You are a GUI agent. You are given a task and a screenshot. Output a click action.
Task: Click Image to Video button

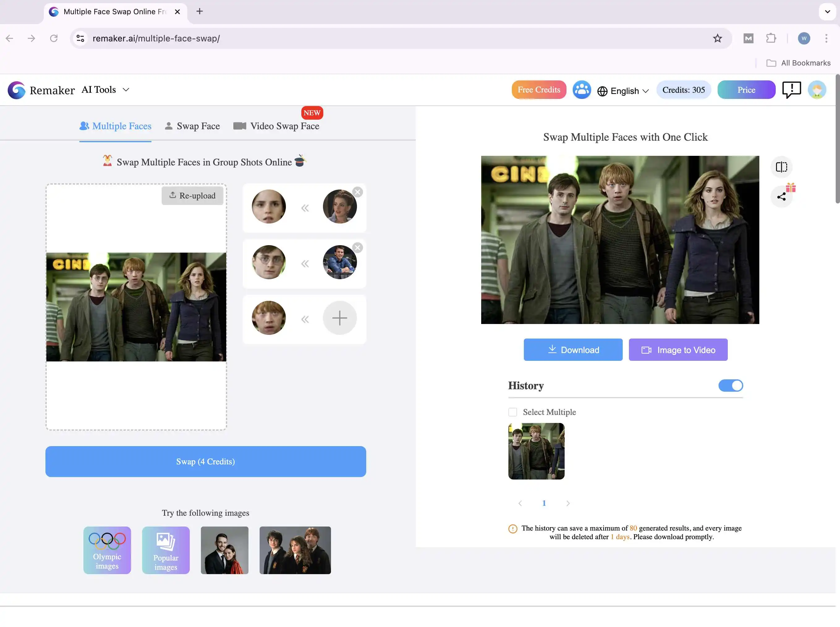click(x=678, y=350)
